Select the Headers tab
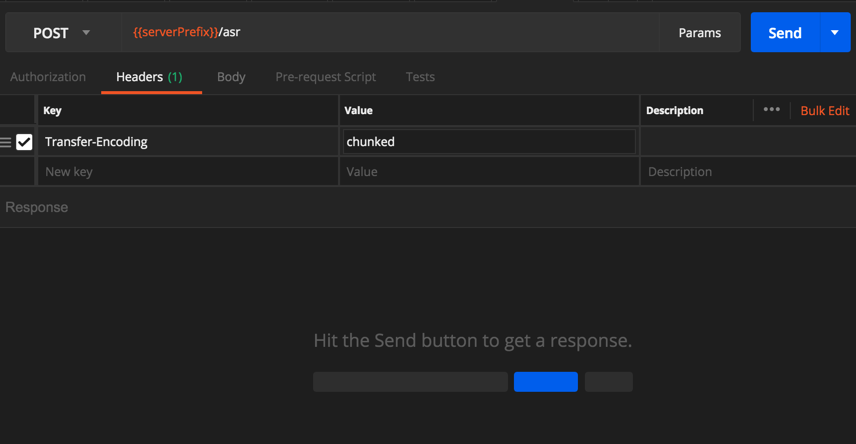The image size is (856, 444). (x=149, y=77)
